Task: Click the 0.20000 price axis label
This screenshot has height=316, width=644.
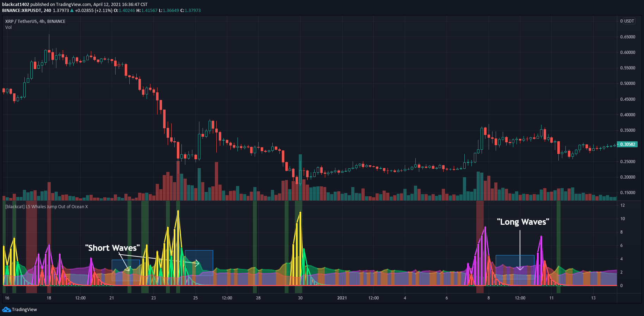Action: pos(627,177)
